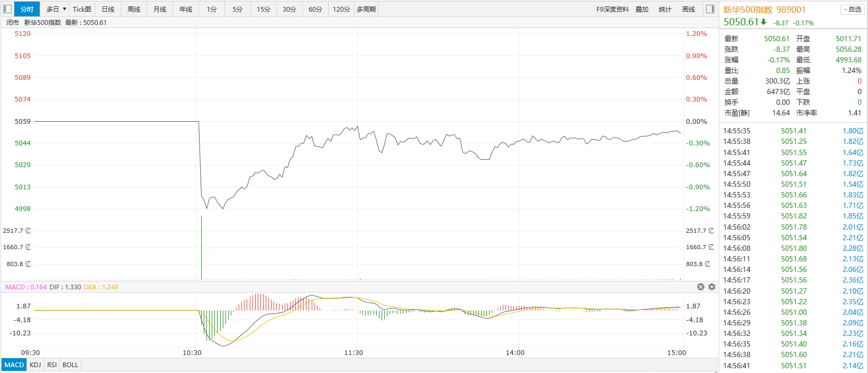Activate the 画线 drawing tool
This screenshot has width=868, height=373.
689,9
